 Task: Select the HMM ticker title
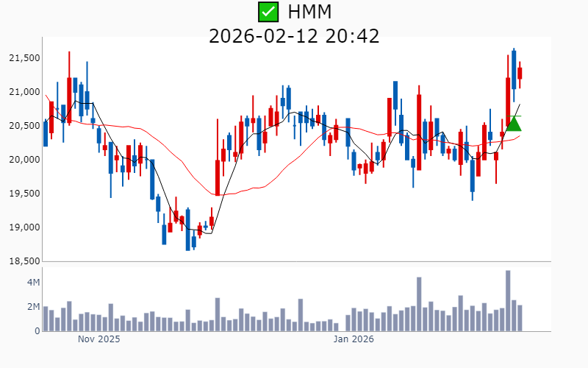tap(309, 12)
